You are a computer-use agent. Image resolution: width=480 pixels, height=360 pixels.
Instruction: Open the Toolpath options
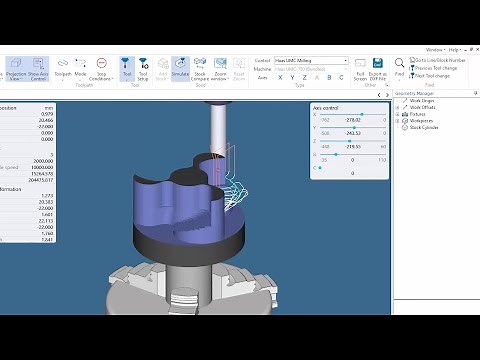tap(63, 69)
